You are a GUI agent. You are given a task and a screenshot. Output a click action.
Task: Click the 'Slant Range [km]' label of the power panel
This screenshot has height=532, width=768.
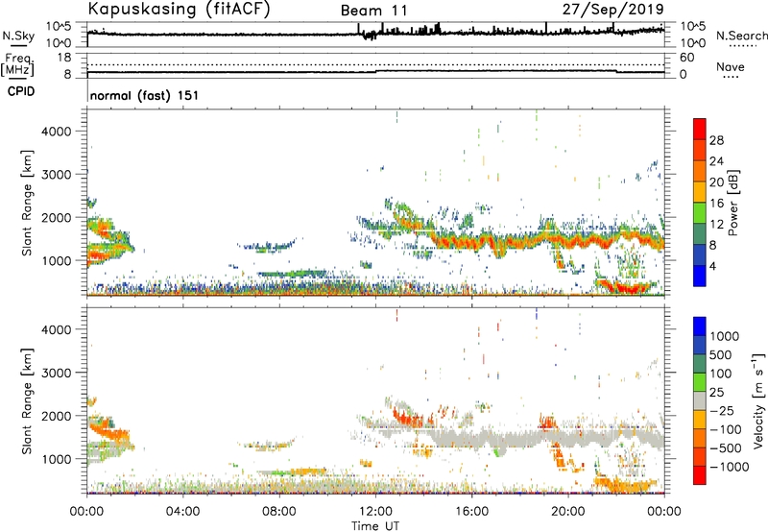(27, 203)
